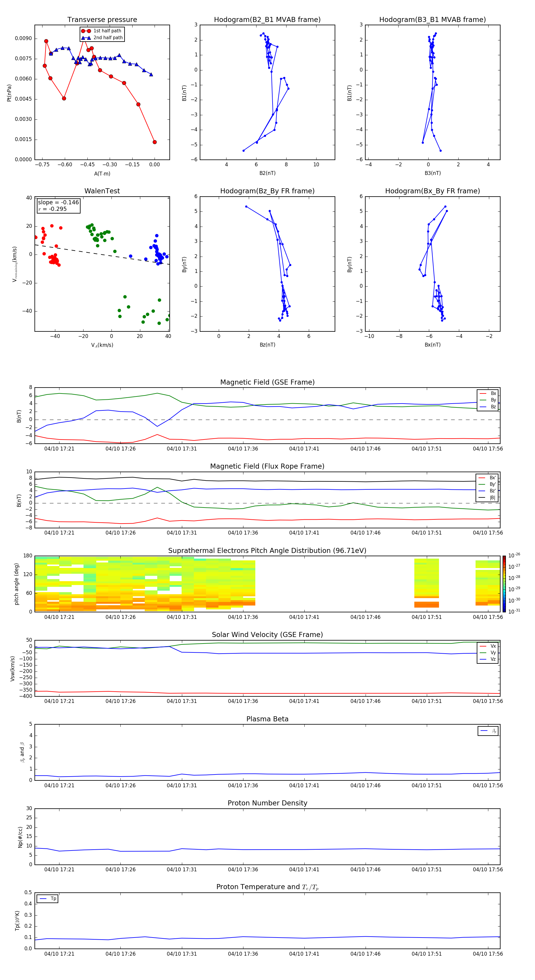
Task: Click the 04/10 17:56 tick under Proton Temperature
Action: [x=488, y=954]
